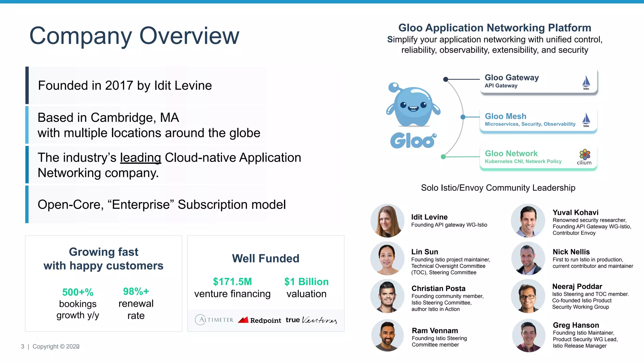This screenshot has width=644, height=362.
Task: Click the 'Well Funded' heading
Action: (x=266, y=258)
